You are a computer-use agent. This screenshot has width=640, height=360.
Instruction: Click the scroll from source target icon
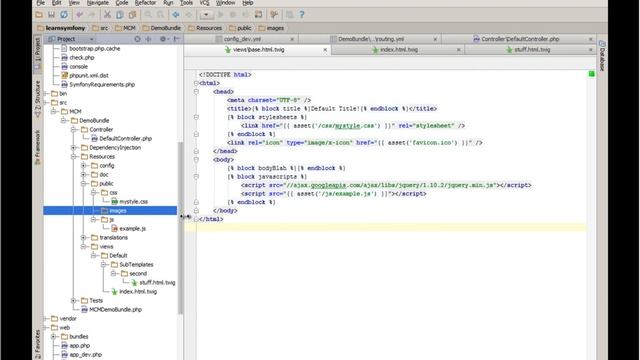pos(138,39)
